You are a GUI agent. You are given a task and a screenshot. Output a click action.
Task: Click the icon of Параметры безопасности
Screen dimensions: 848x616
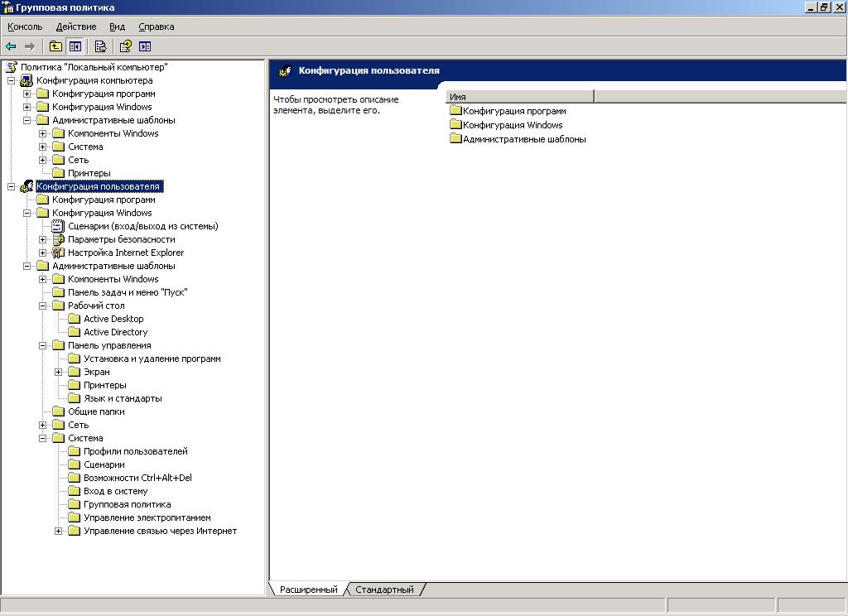(58, 239)
